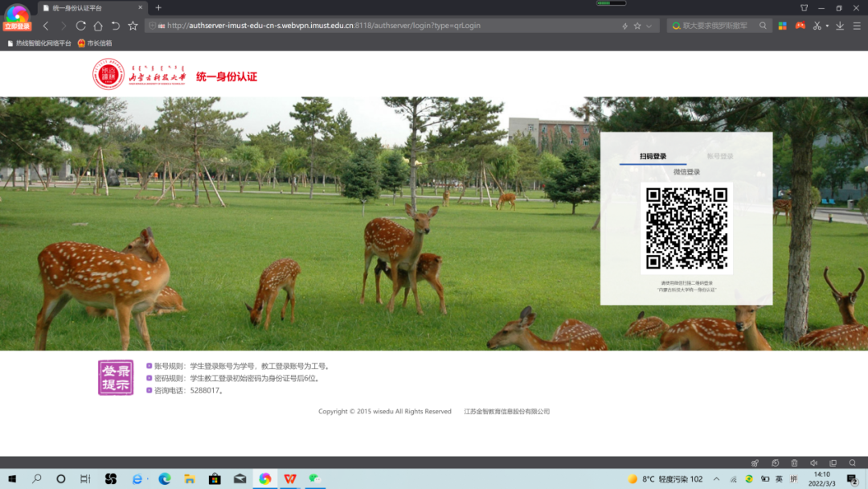Click the WeChat login QR code
The width and height of the screenshot is (868, 489).
tap(686, 228)
